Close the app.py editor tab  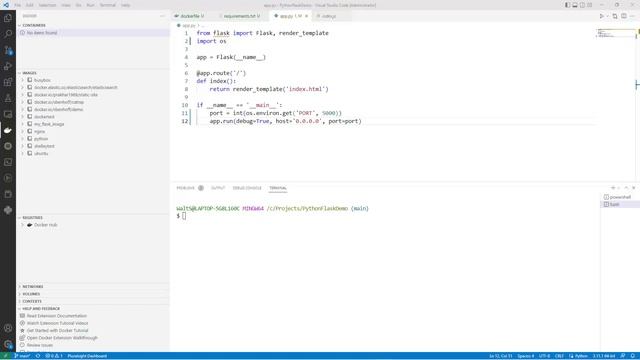307,16
